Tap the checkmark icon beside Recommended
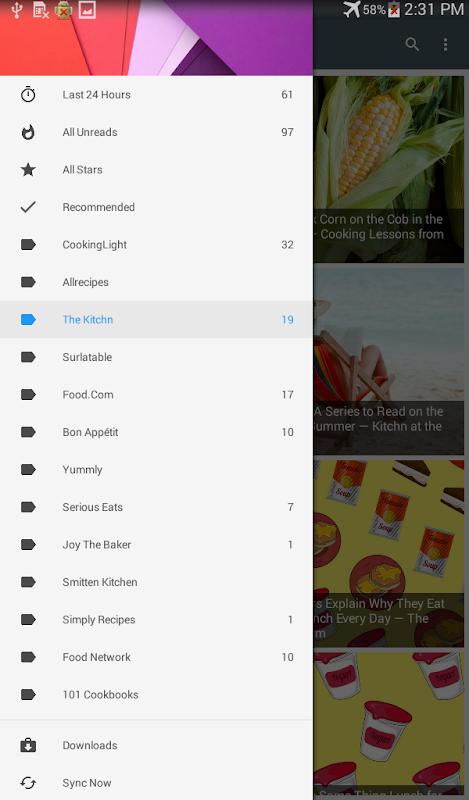The height and width of the screenshot is (800, 469). click(x=28, y=207)
